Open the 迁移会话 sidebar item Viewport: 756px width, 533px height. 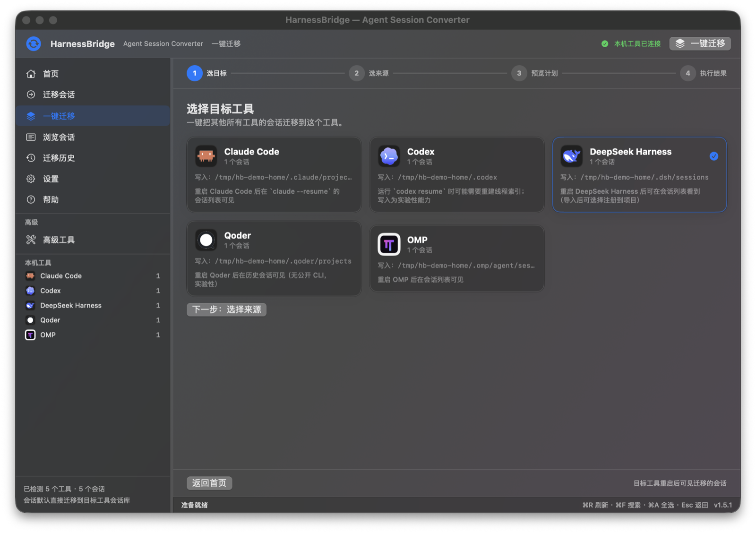93,95
